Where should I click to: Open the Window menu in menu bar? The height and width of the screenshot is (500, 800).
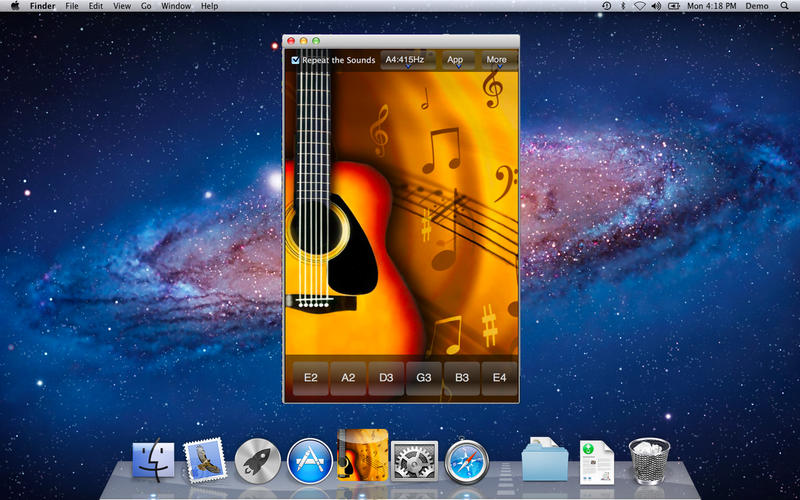[176, 6]
